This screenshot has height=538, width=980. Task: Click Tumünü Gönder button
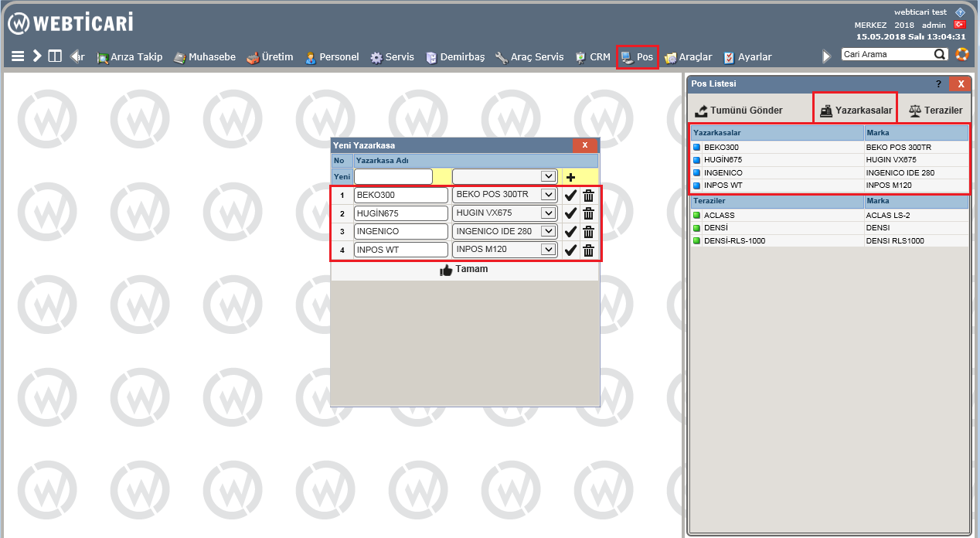click(x=739, y=111)
